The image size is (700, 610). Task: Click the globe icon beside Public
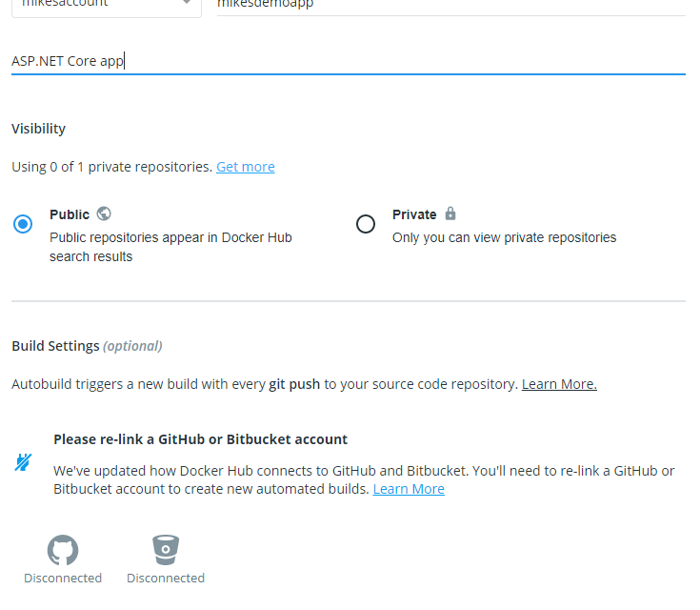pos(104,213)
